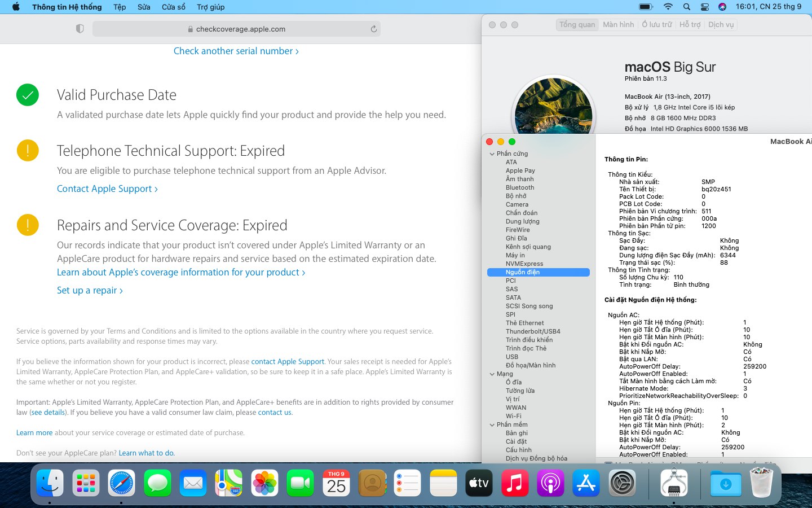The image size is (812, 508).
Task: Open System Preferences in dock
Action: 622,484
